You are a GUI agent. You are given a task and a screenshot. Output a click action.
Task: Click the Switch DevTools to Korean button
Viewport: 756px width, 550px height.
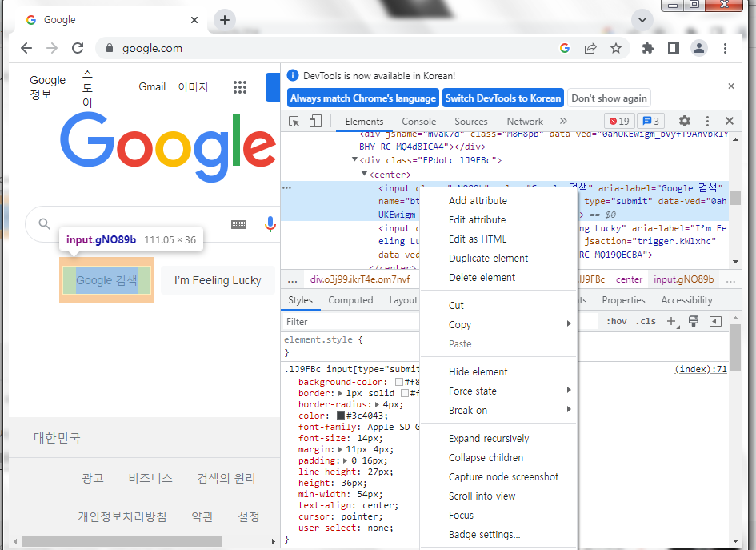pyautogui.click(x=503, y=98)
